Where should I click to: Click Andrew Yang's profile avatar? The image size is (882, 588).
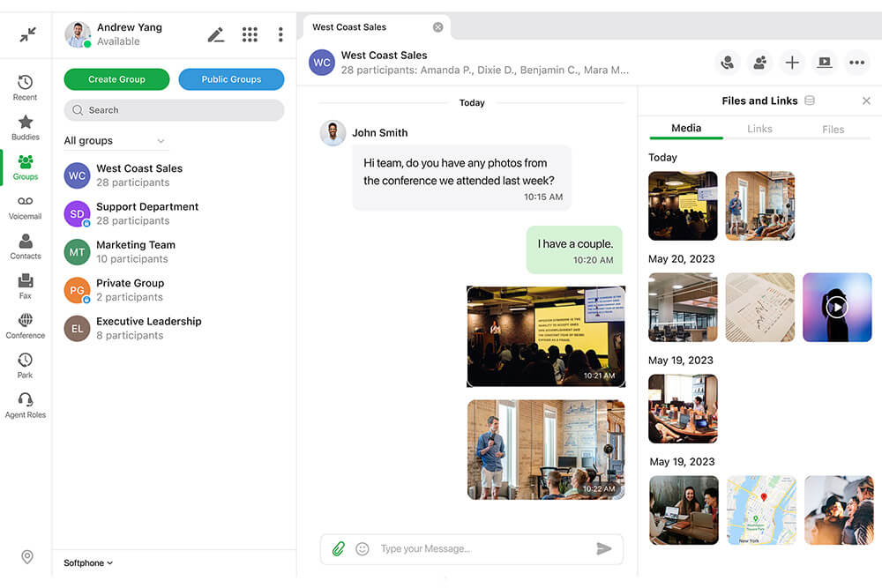pyautogui.click(x=78, y=34)
